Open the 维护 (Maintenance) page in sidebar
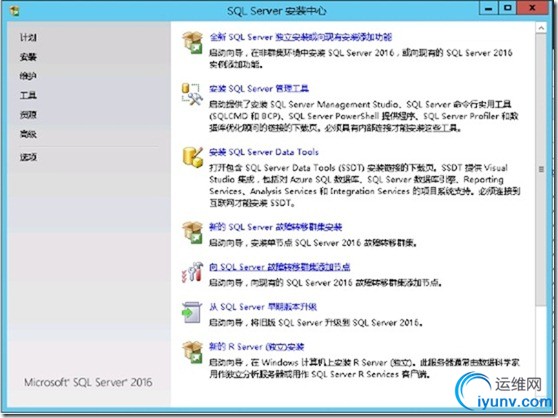The image size is (558, 418). click(x=28, y=76)
